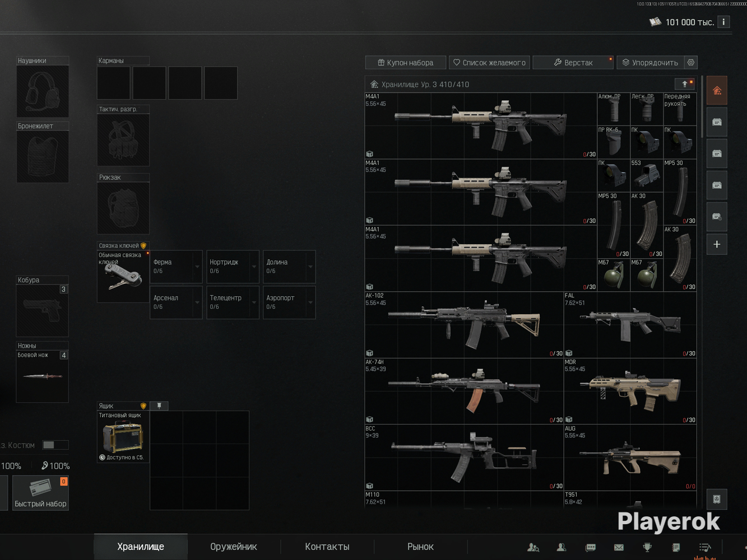The height and width of the screenshot is (560, 747).
Task: Switch to the Оружейник tab
Action: click(234, 547)
